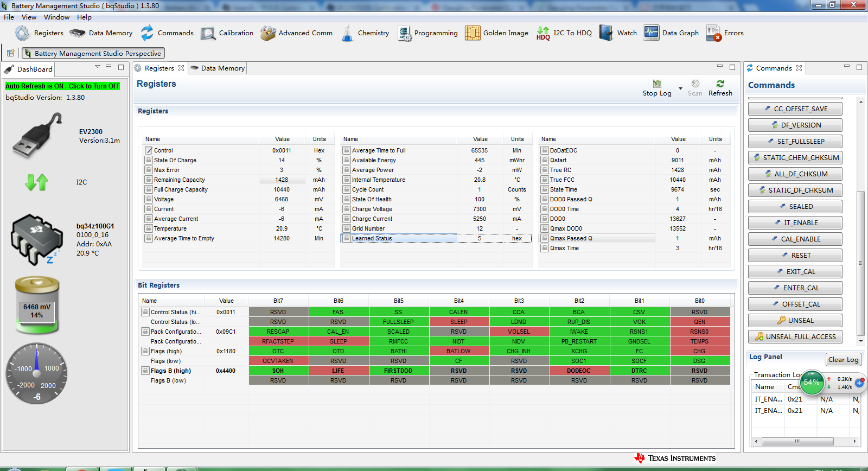
Task: Toggle the Voltage row lock icon
Action: coord(148,199)
